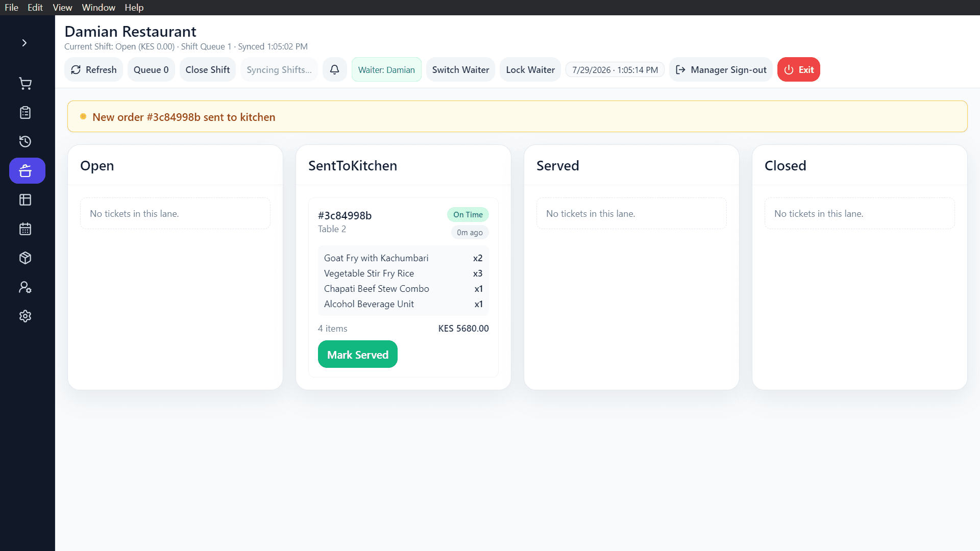Open the Window menu
Image resolution: width=980 pixels, height=551 pixels.
[99, 8]
